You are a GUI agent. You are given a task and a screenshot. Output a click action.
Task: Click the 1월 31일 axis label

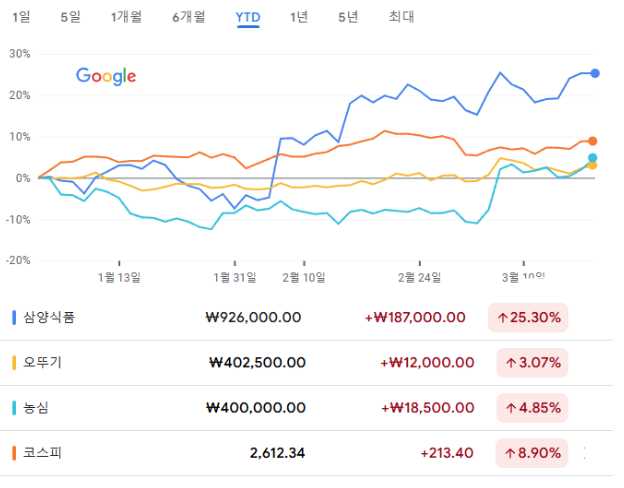click(x=235, y=277)
